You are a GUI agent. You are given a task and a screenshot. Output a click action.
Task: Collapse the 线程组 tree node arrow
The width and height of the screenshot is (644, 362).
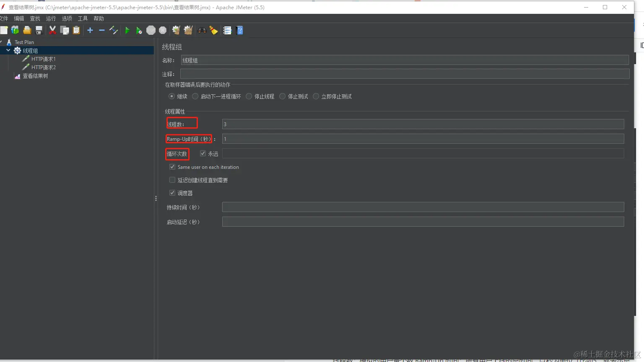tap(8, 50)
